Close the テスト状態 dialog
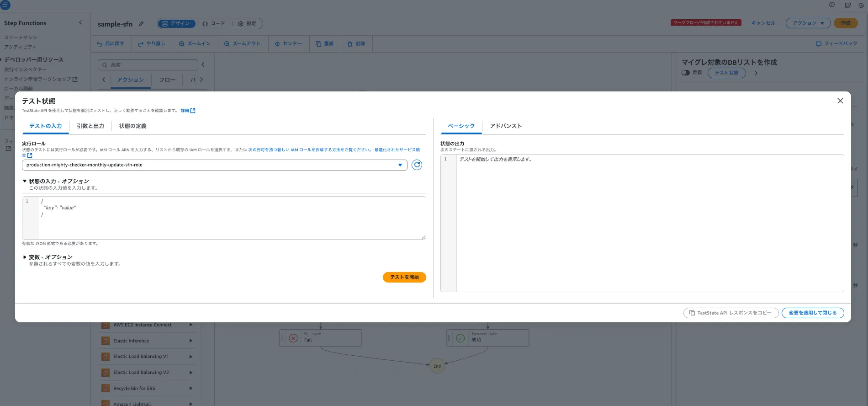The image size is (868, 406). click(840, 101)
